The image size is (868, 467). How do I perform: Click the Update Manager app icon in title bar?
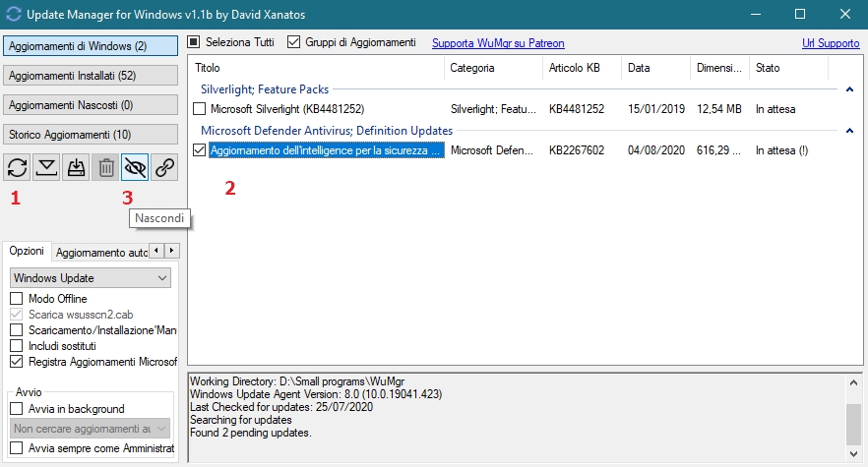click(x=14, y=15)
